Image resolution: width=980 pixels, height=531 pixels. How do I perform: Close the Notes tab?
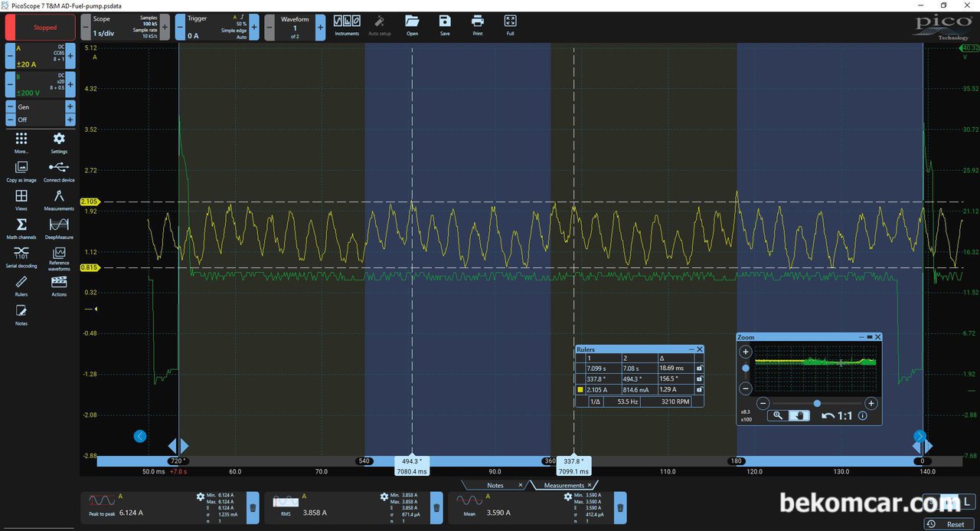point(521,485)
